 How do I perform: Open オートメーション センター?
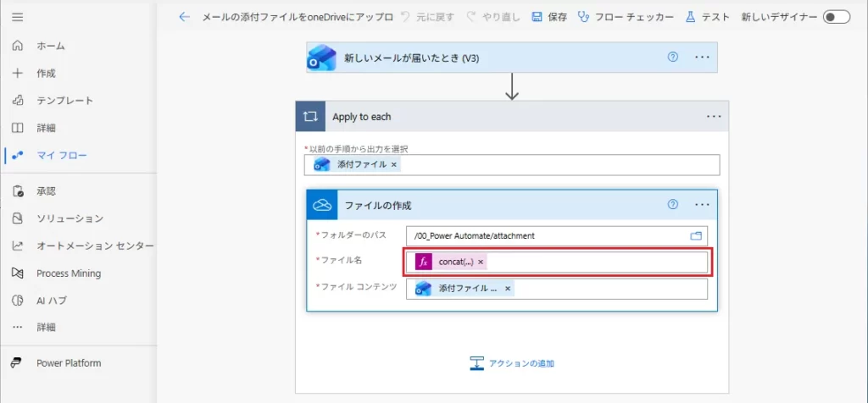pos(95,246)
